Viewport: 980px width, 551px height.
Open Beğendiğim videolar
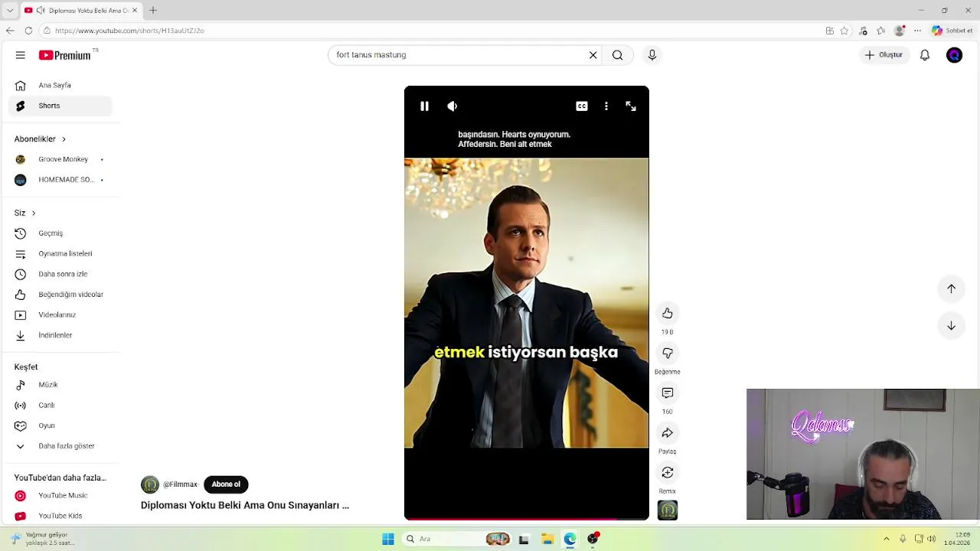(60, 295)
